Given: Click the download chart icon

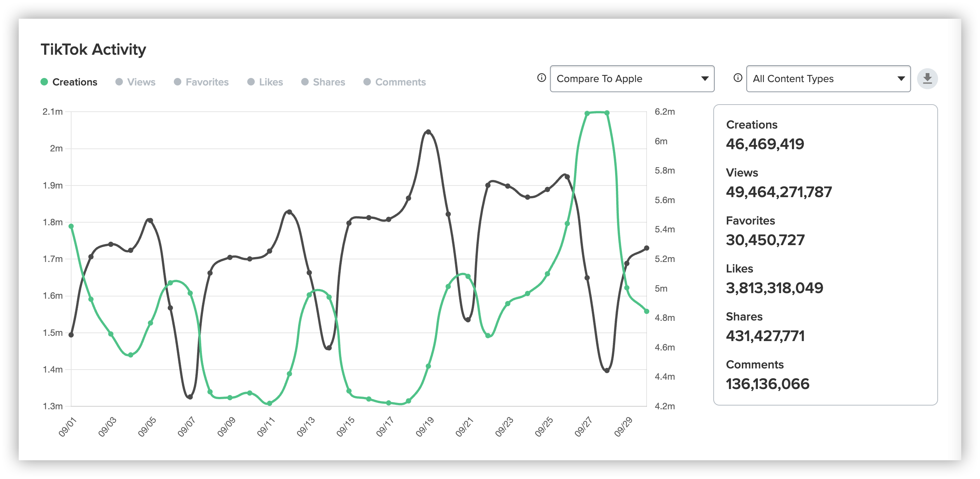Looking at the screenshot, I should pos(927,79).
